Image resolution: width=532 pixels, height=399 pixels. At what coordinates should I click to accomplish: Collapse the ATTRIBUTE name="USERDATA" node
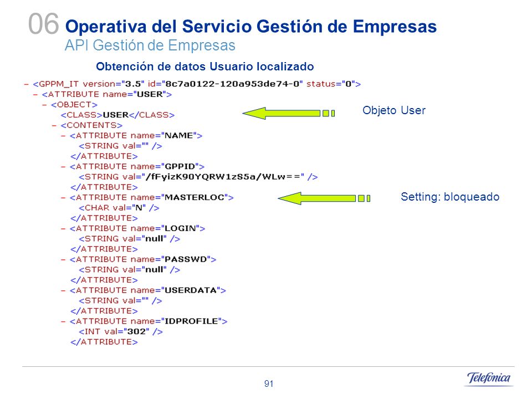pos(63,290)
